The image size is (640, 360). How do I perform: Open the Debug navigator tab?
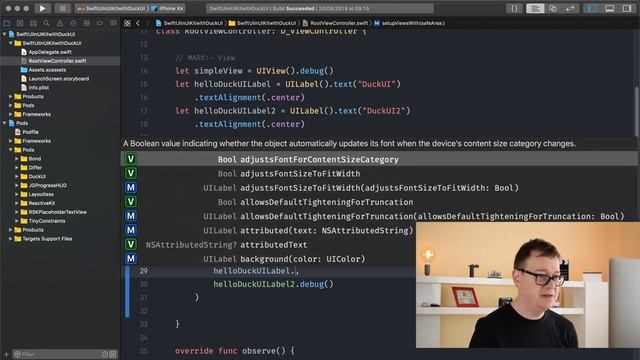click(x=87, y=23)
